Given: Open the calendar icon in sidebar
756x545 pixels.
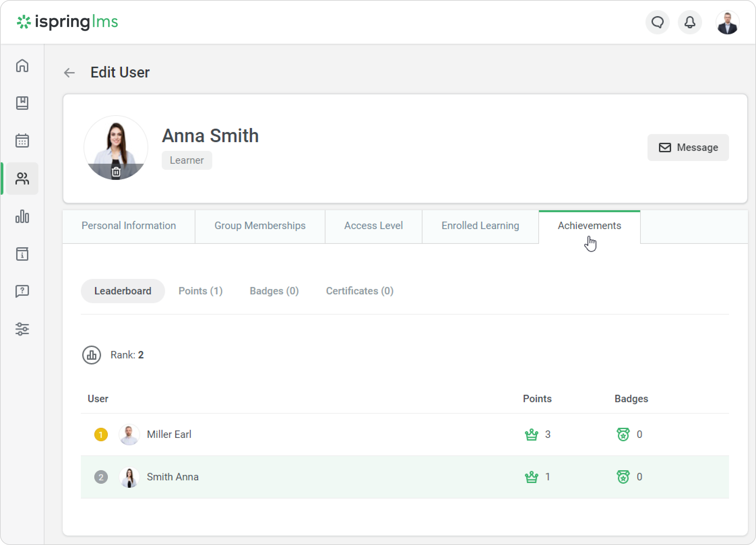Looking at the screenshot, I should [22, 140].
